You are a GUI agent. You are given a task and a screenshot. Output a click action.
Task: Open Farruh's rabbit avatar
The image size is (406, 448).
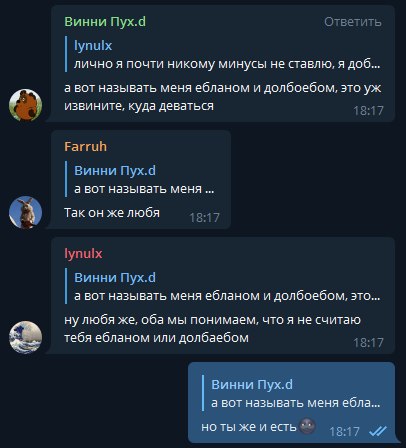click(25, 212)
